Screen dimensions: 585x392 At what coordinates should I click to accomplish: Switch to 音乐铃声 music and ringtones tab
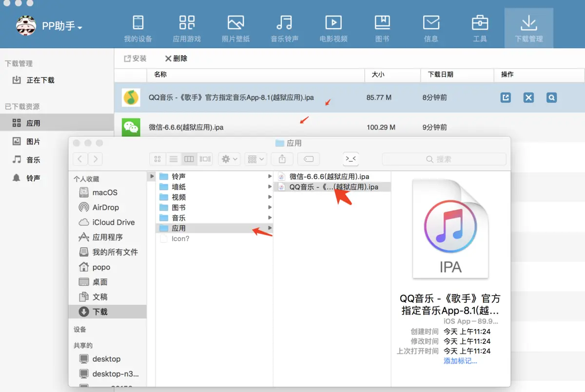pyautogui.click(x=284, y=29)
